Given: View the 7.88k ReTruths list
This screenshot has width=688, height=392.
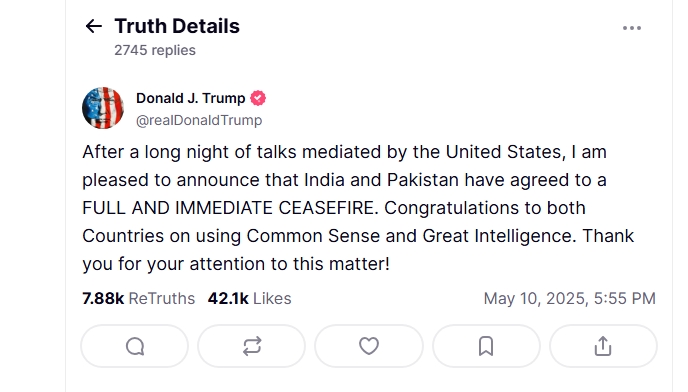Looking at the screenshot, I should point(139,298).
